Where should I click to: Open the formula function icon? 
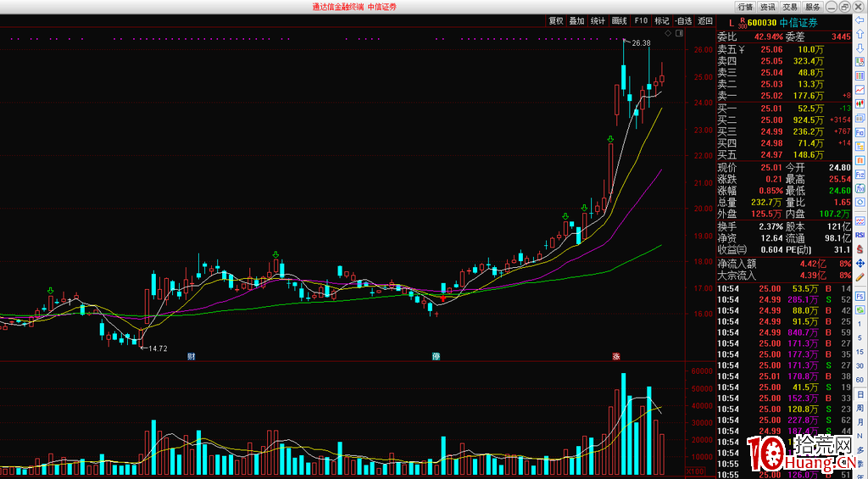point(860,188)
